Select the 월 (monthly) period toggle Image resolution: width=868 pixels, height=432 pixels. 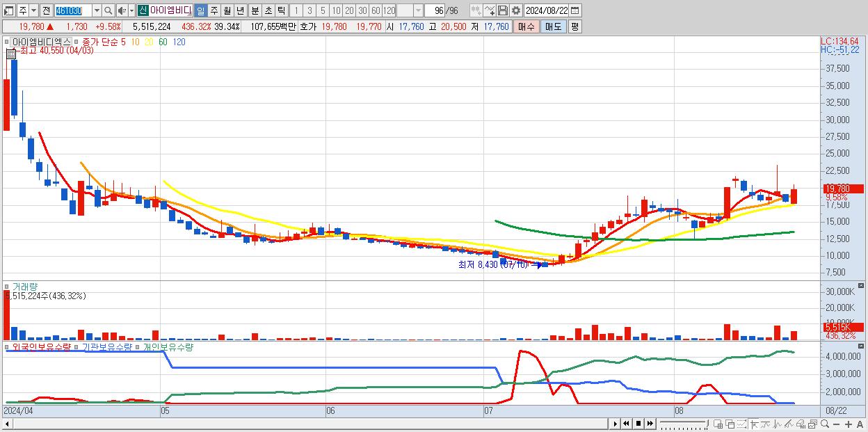point(227,10)
